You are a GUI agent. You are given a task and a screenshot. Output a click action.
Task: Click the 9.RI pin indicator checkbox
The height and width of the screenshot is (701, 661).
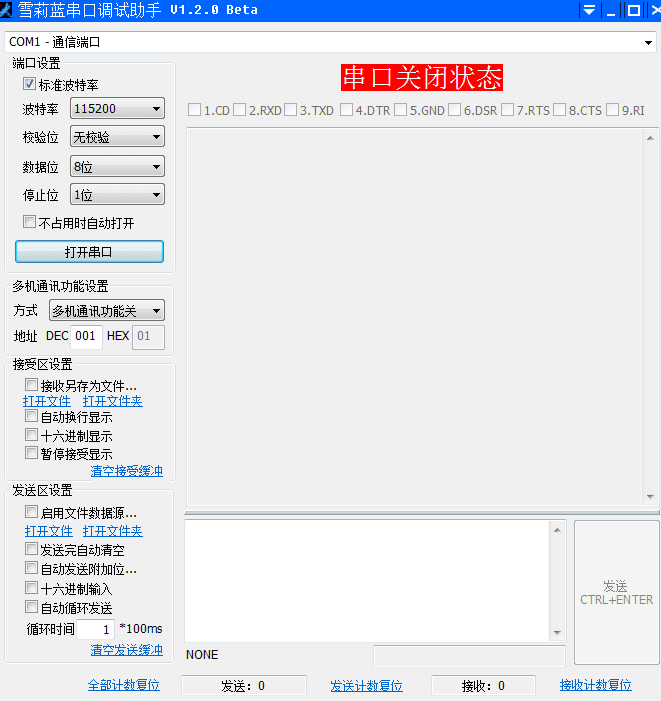click(x=613, y=110)
